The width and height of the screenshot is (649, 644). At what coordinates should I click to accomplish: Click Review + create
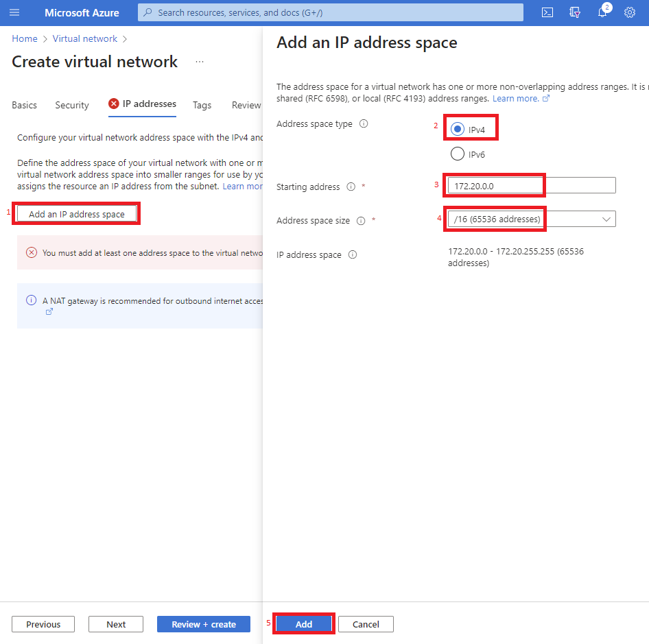point(203,623)
